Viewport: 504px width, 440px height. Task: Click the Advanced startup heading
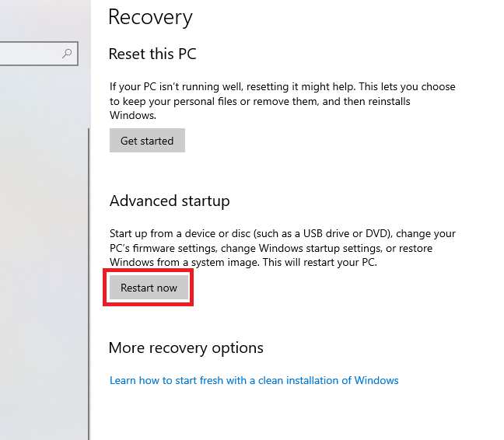[170, 201]
